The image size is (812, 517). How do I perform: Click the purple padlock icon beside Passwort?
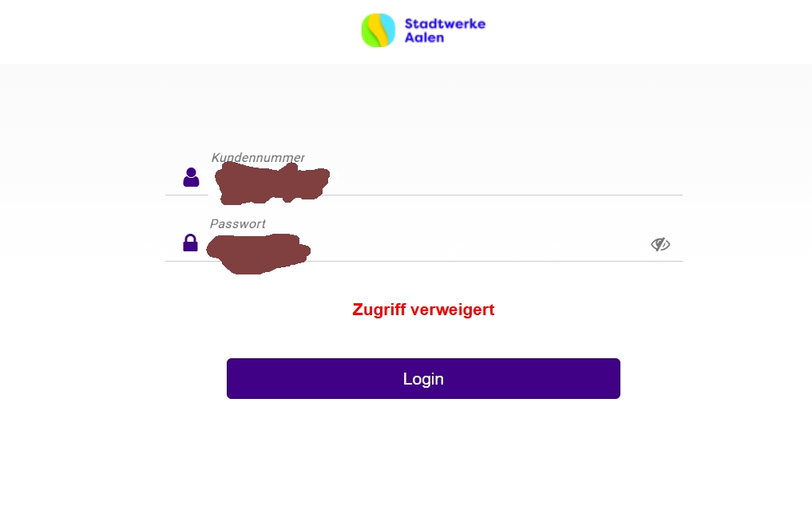click(191, 243)
